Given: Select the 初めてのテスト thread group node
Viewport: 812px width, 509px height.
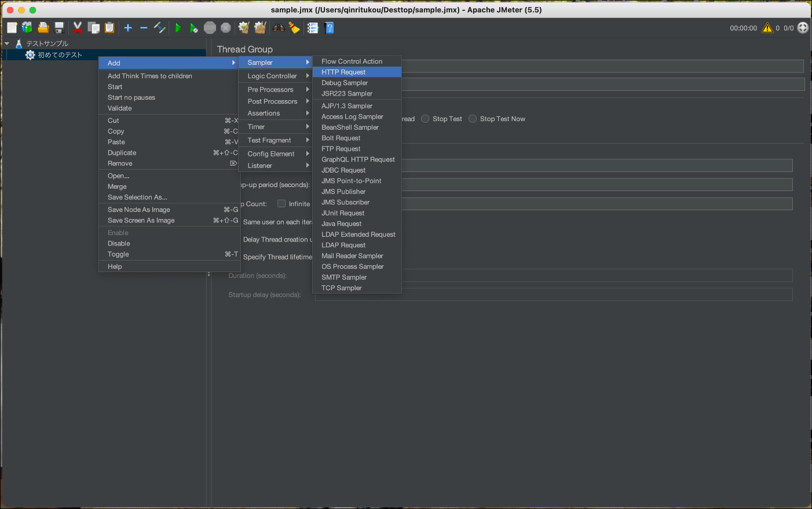Looking at the screenshot, I should click(60, 55).
